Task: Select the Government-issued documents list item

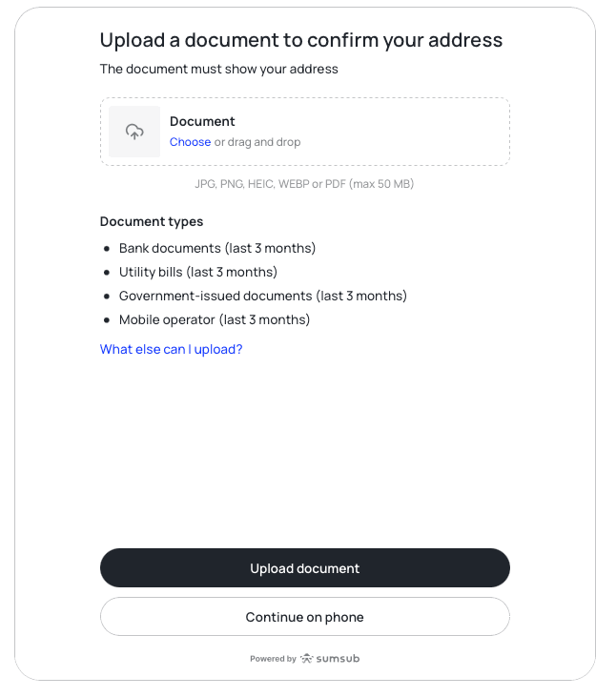Action: [x=263, y=296]
